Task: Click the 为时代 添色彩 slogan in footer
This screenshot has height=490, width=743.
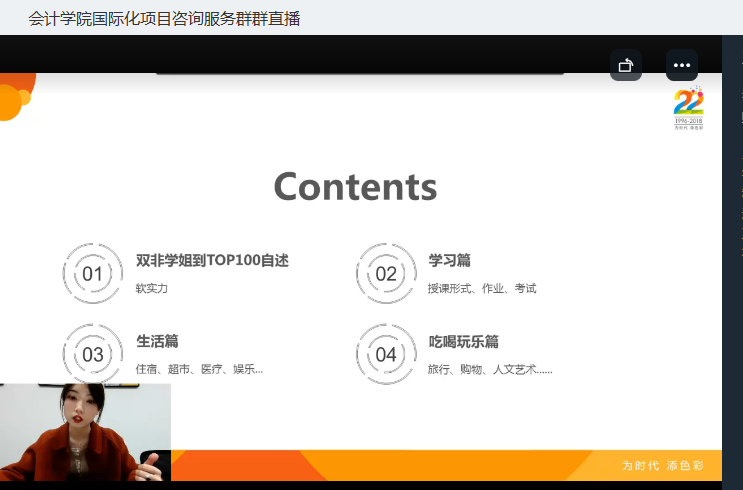Action: point(663,466)
